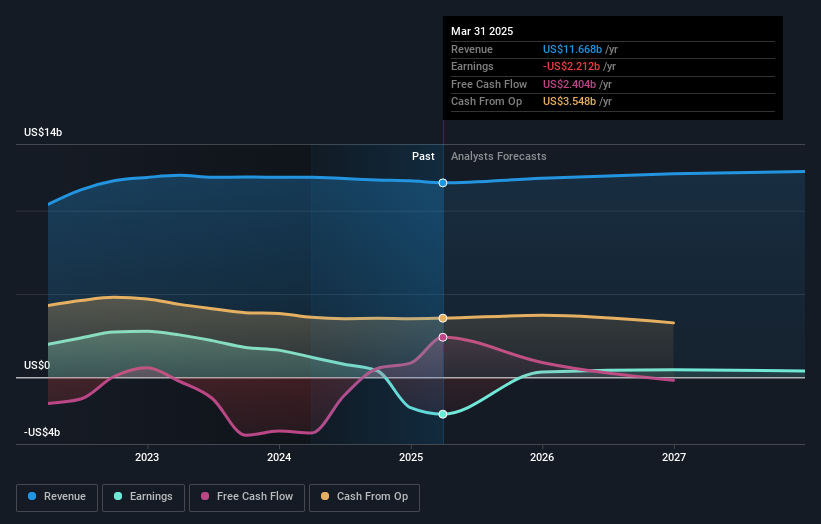Click the Cash From Op label in tooltip

[x=486, y=102]
